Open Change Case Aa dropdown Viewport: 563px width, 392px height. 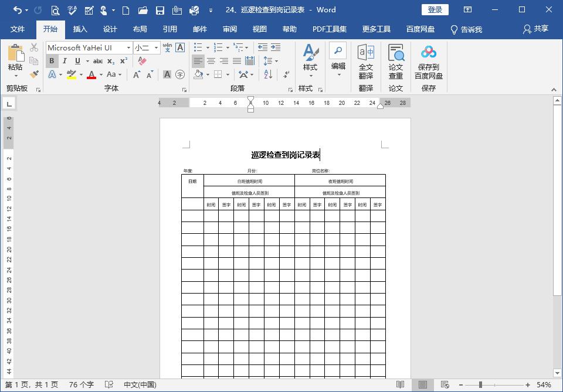[x=114, y=74]
